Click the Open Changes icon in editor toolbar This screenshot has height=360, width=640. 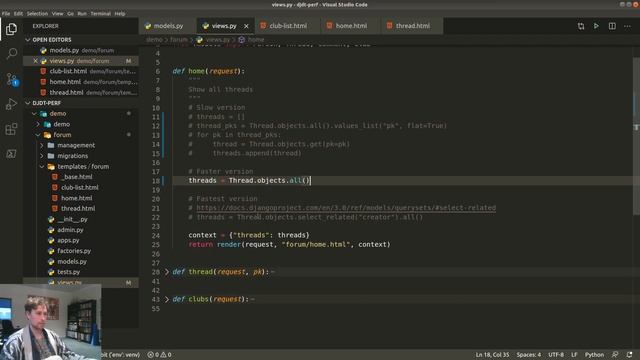(x=581, y=26)
